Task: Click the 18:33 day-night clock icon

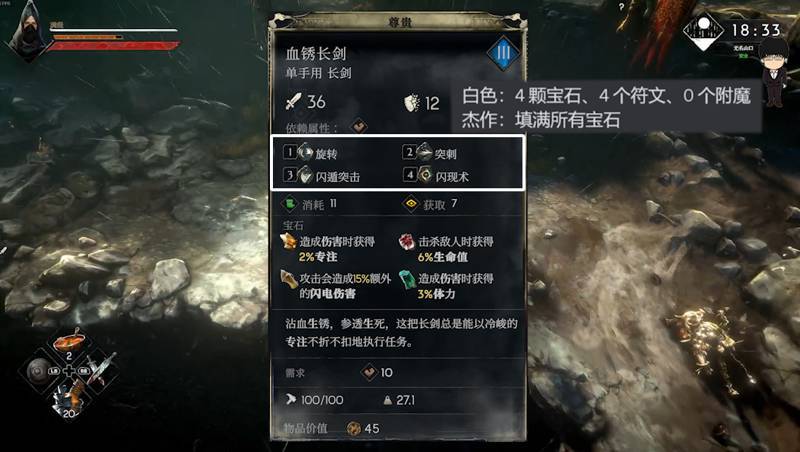Action: tap(704, 31)
